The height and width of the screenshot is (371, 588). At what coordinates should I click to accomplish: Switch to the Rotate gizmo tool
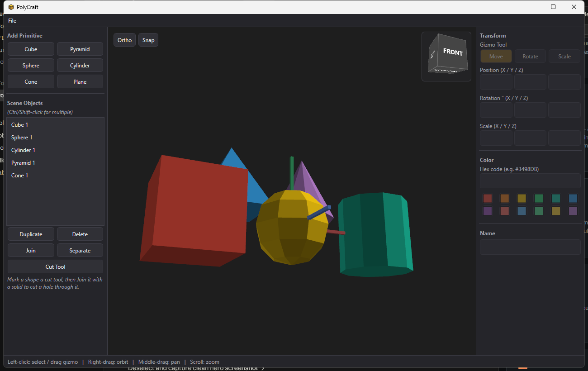click(x=530, y=57)
